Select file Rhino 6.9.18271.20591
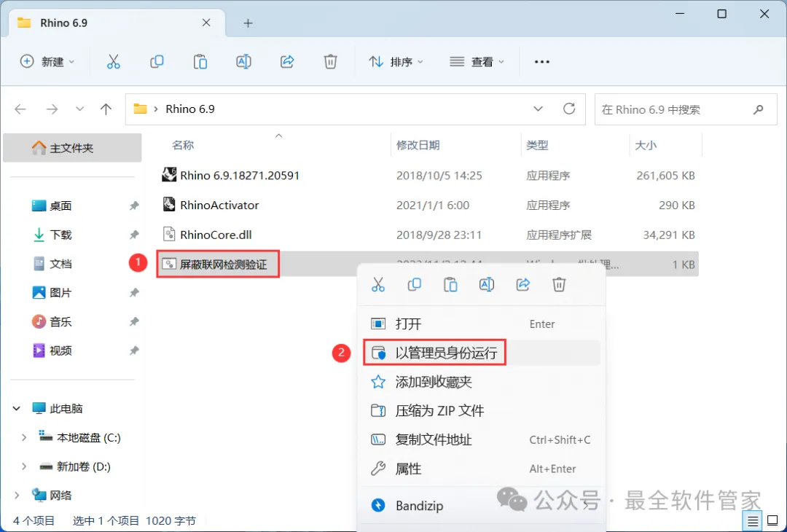Image resolution: width=787 pixels, height=532 pixels. [x=240, y=175]
